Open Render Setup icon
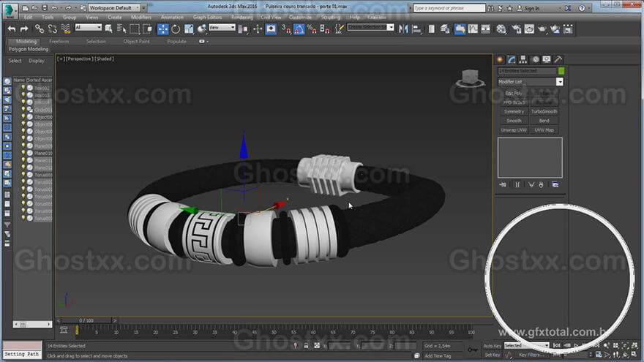Image resolution: width=644 pixels, height=362 pixels. pyautogui.click(x=516, y=29)
